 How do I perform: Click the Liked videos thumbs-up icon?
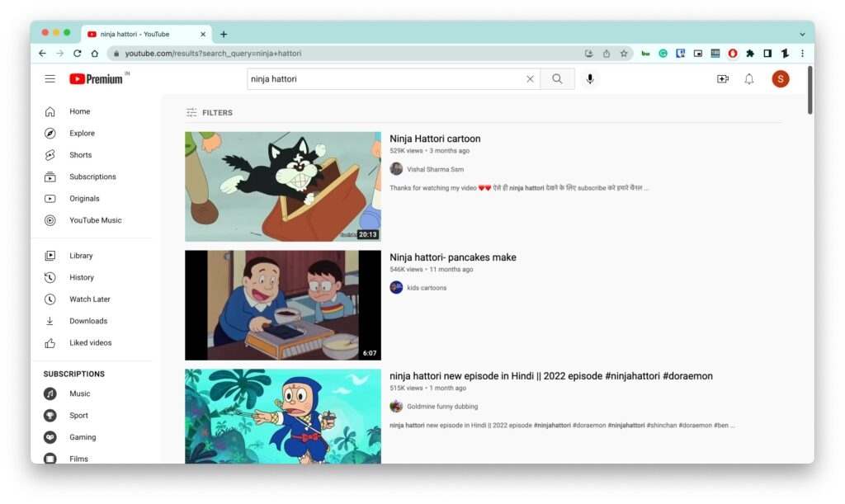(50, 343)
